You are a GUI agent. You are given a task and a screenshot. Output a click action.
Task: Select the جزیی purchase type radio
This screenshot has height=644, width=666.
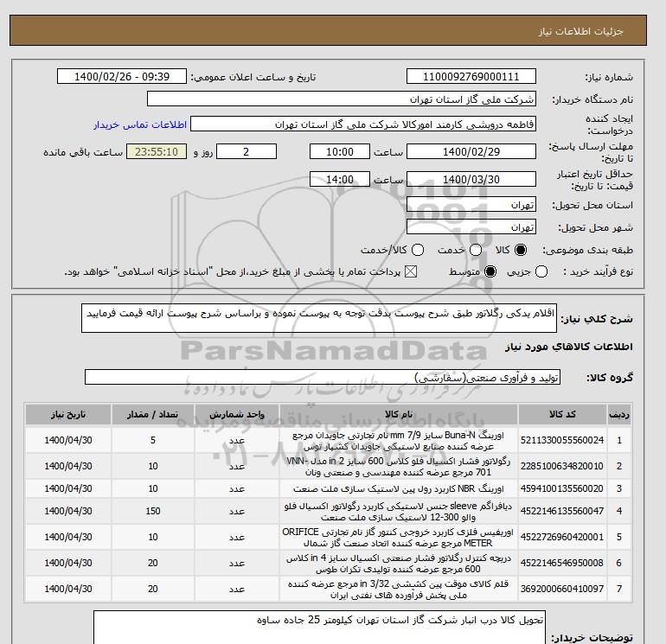point(541,271)
